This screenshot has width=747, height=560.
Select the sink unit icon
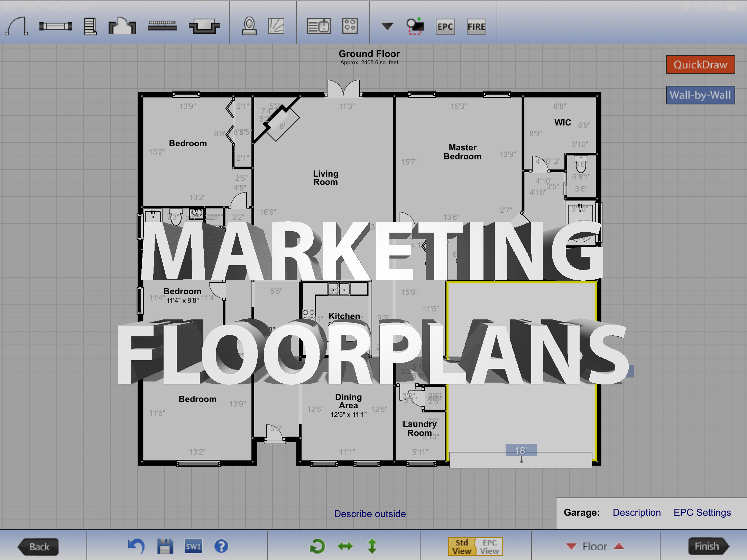[x=319, y=26]
